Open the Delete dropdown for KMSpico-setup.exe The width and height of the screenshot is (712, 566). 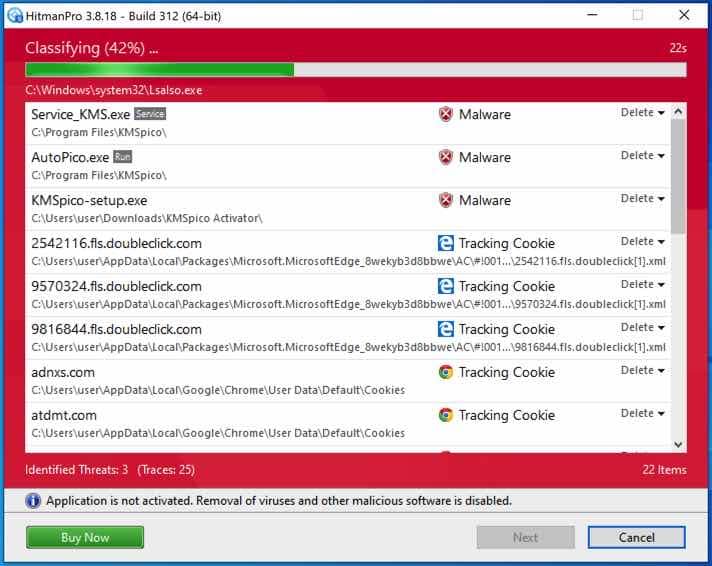point(643,199)
